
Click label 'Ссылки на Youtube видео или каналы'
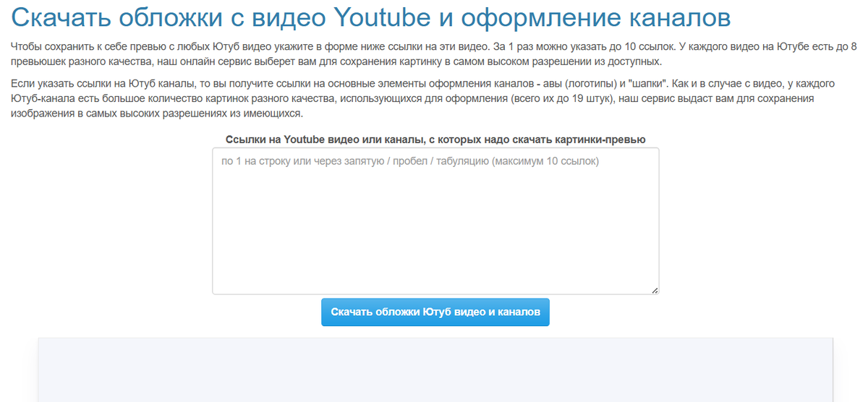tap(435, 139)
